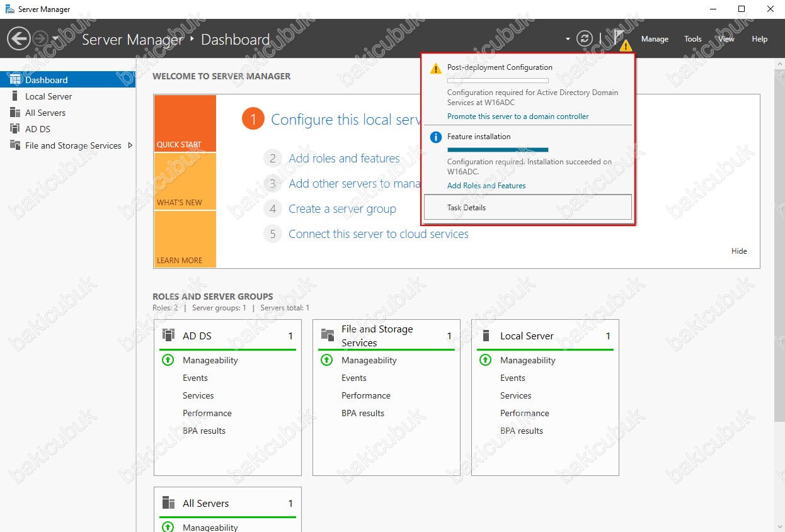This screenshot has height=532, width=785.
Task: Open Services in the AD DS tile
Action: 198,395
